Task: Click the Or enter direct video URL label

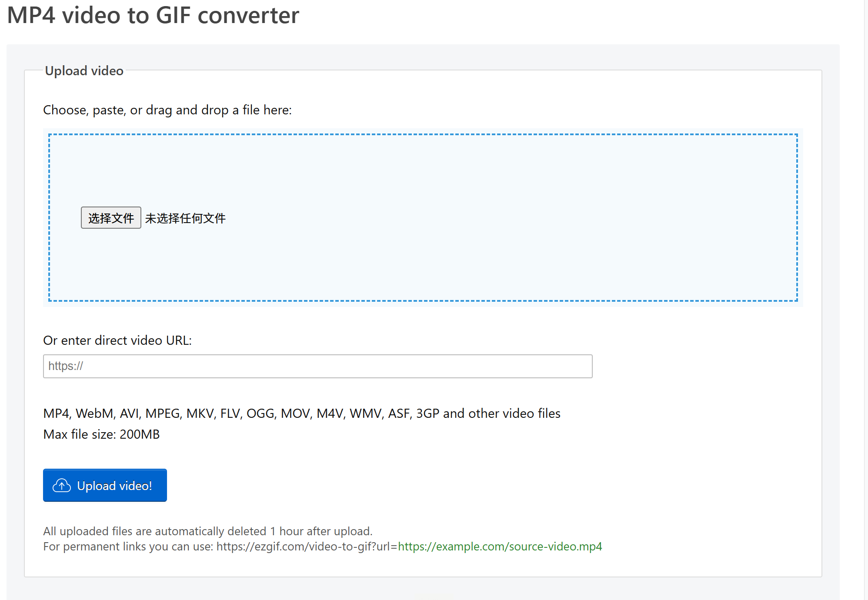Action: point(117,340)
